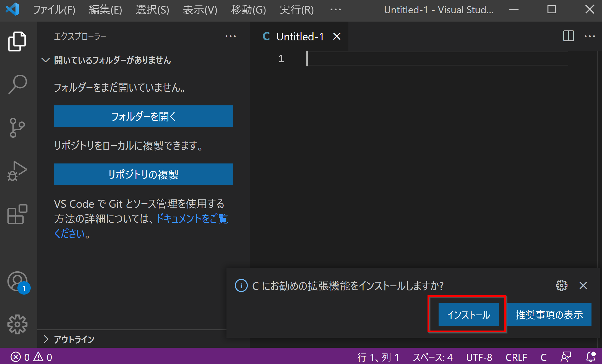Open editor more actions ellipsis
The width and height of the screenshot is (602, 364).
click(x=590, y=36)
